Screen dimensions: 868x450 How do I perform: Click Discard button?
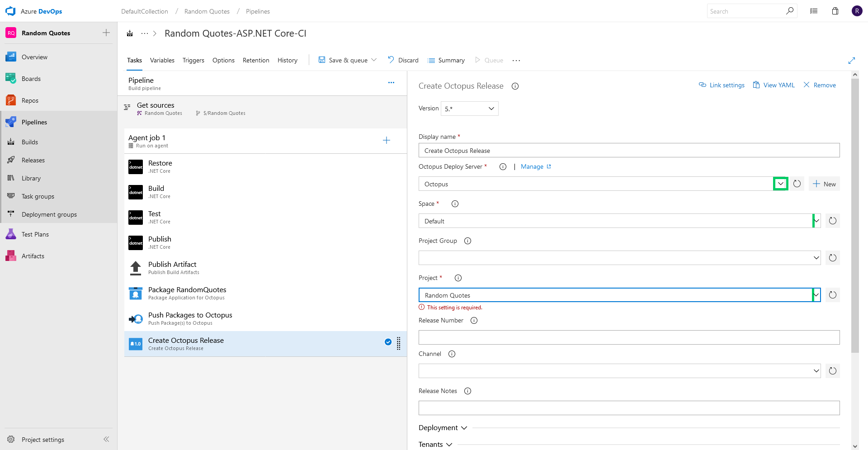[403, 60]
